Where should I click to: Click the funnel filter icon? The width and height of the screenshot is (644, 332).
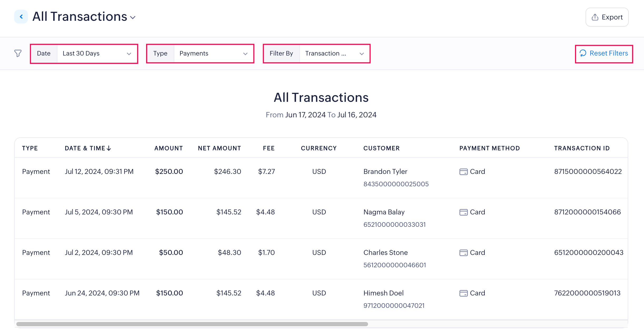18,53
